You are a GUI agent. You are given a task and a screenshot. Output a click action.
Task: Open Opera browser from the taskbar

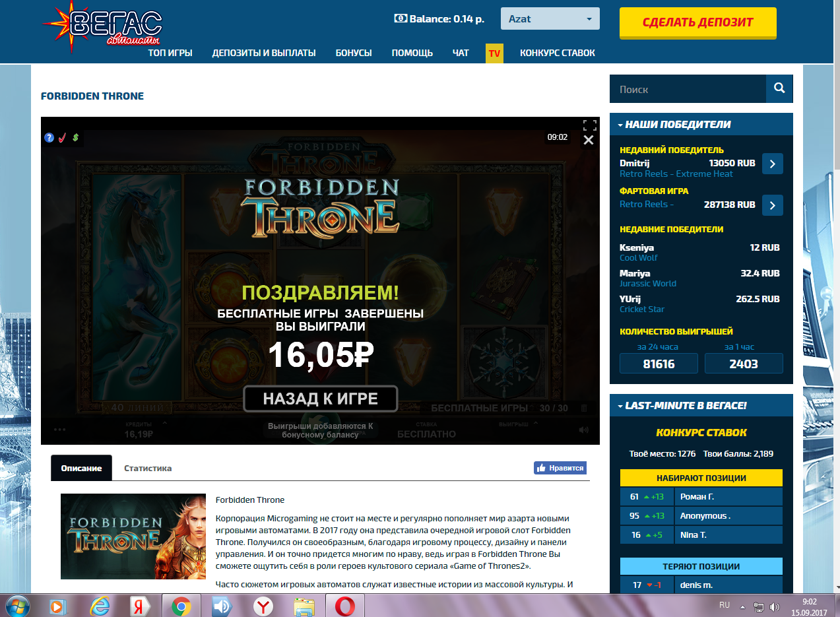pos(345,605)
